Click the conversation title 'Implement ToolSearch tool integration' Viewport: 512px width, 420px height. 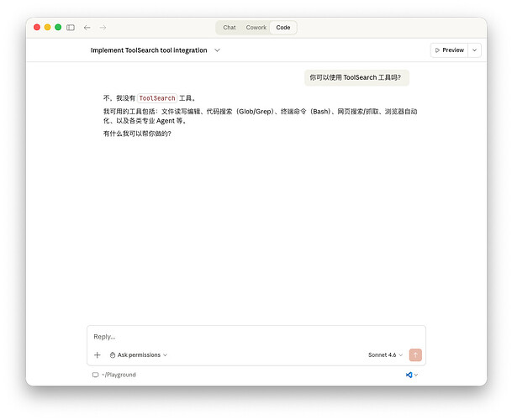[x=149, y=50]
